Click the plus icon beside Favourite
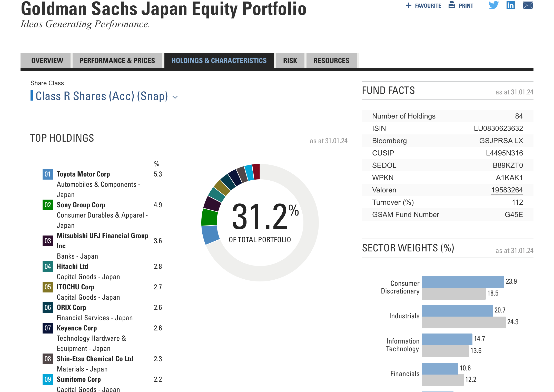 [x=409, y=5]
